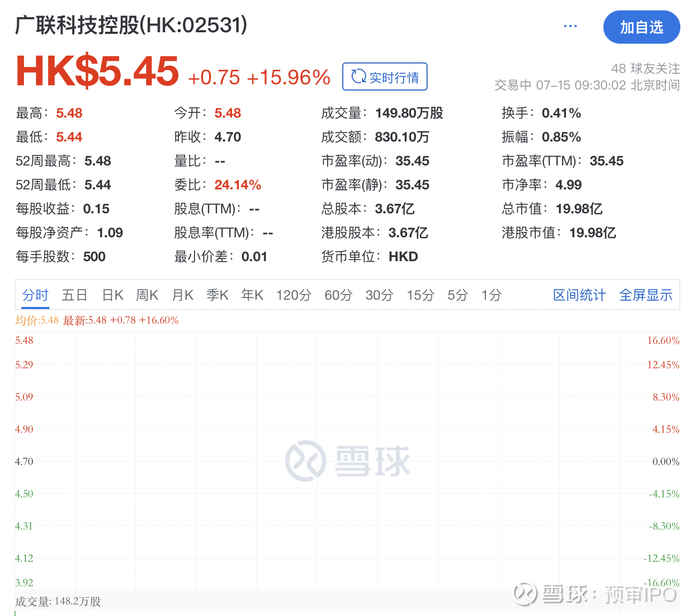Select the 120分 chart interval tab

click(293, 295)
